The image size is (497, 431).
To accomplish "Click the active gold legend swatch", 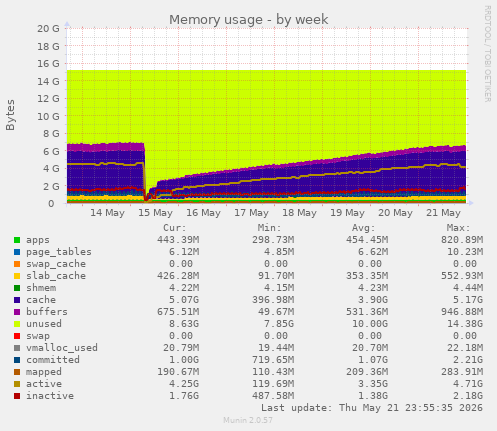I will [x=17, y=384].
